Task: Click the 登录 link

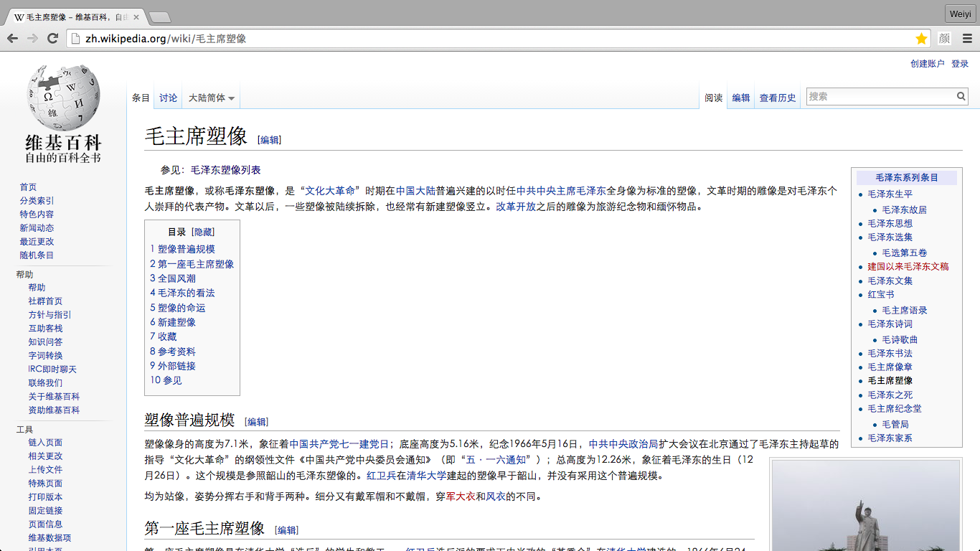Action: pyautogui.click(x=960, y=64)
